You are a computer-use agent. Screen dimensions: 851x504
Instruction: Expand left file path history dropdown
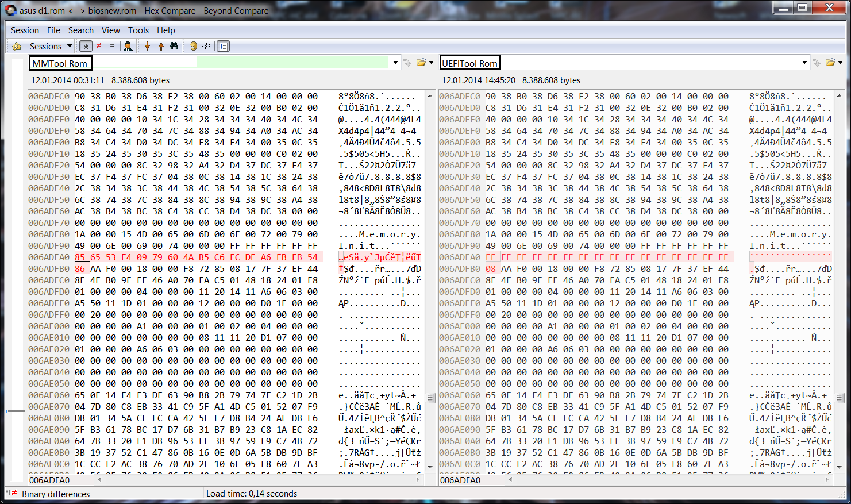pyautogui.click(x=395, y=63)
